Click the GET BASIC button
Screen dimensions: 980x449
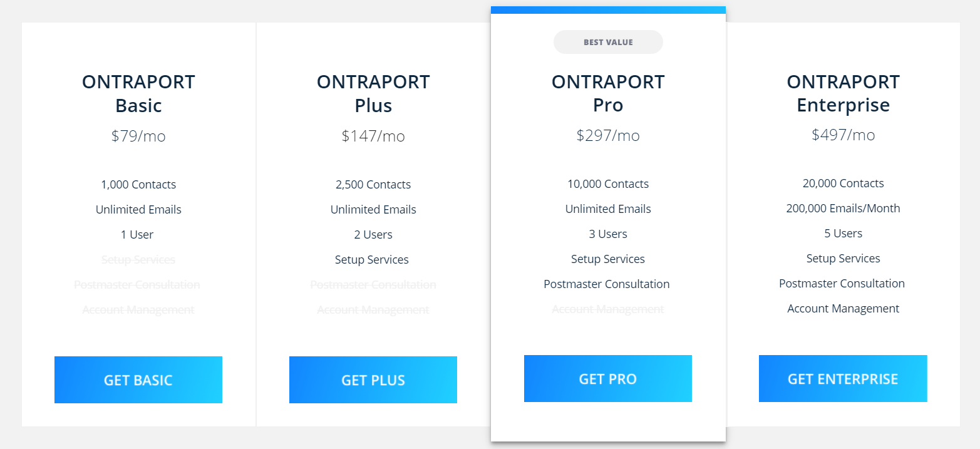[138, 379]
